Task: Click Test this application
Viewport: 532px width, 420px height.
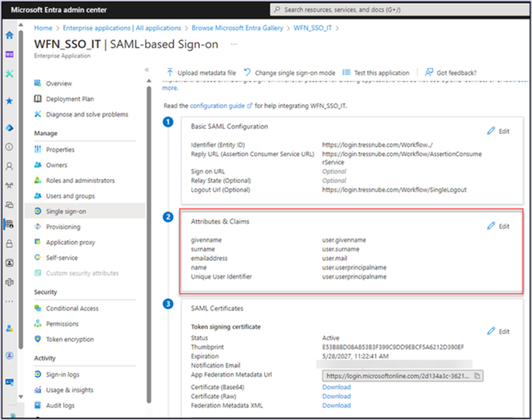Action: [x=375, y=73]
